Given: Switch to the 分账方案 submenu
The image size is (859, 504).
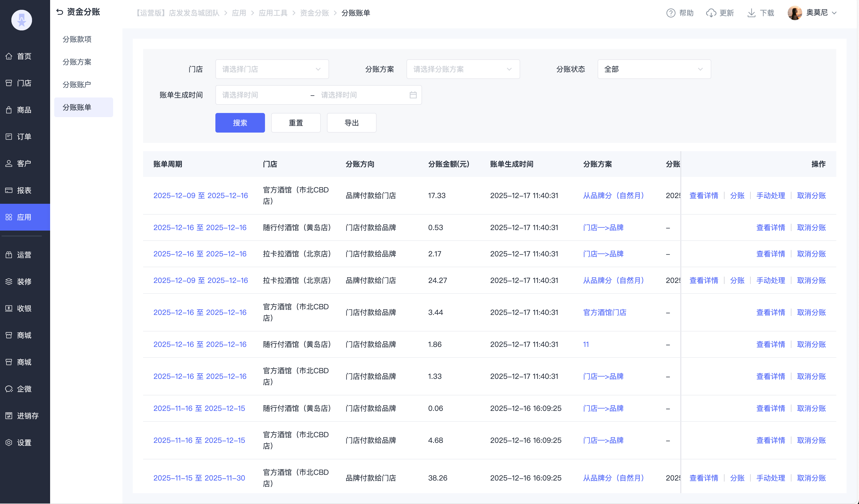Looking at the screenshot, I should 77,62.
